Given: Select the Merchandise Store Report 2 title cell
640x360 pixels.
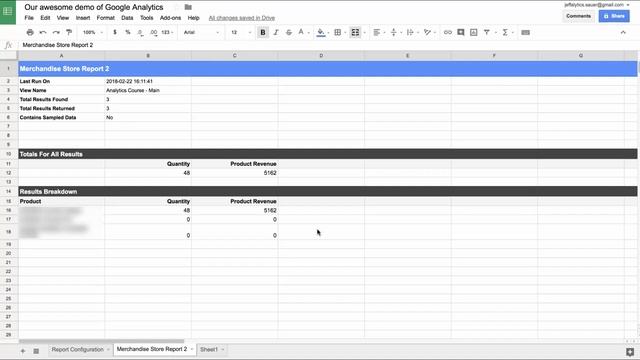Looking at the screenshot, I should point(328,69).
